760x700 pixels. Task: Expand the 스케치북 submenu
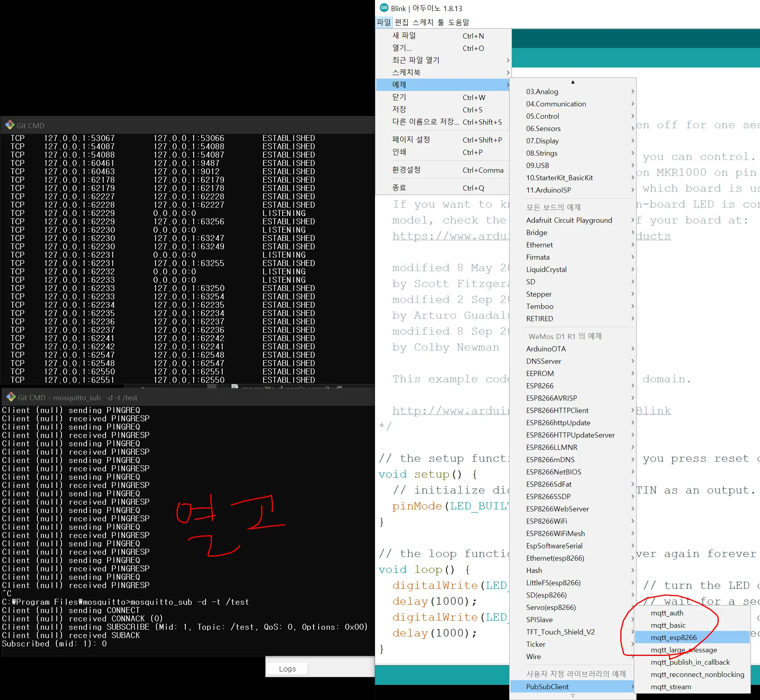click(x=443, y=73)
